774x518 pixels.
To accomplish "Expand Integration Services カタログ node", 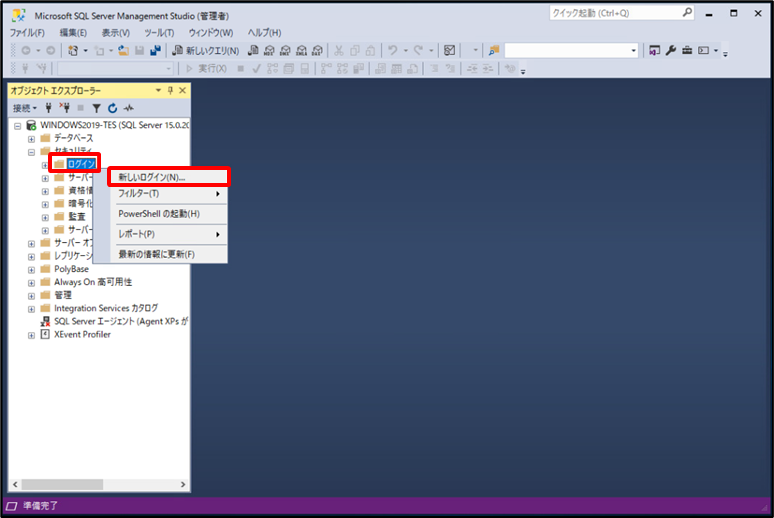I will (31, 310).
